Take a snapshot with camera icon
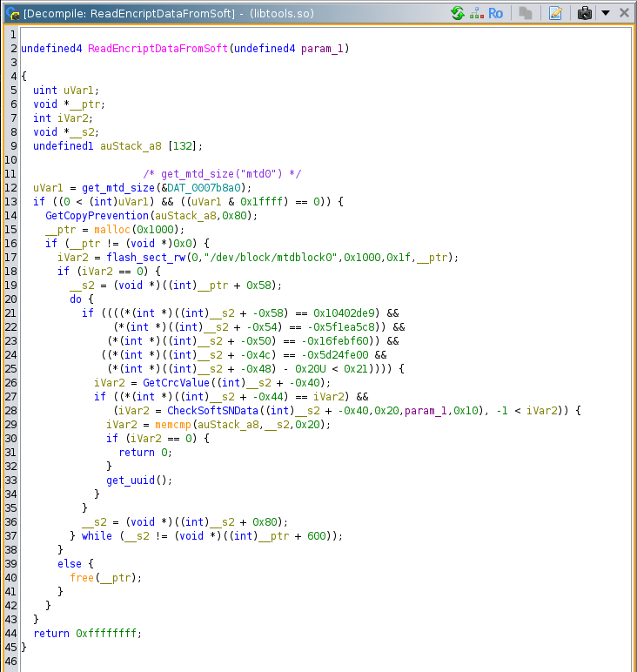 tap(584, 13)
